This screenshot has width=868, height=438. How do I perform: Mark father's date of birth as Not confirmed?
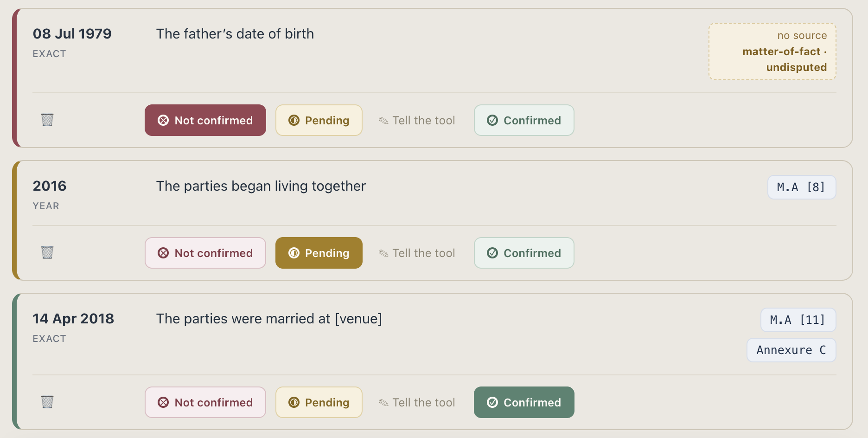205,120
